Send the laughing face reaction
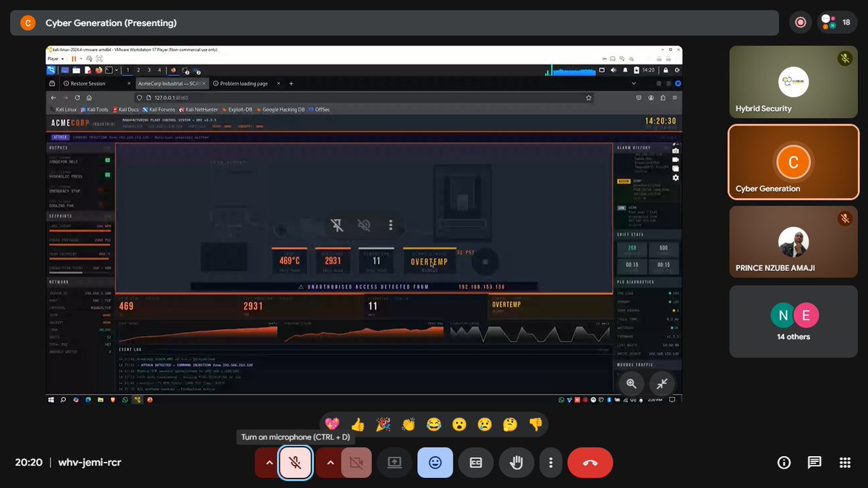 coord(433,424)
